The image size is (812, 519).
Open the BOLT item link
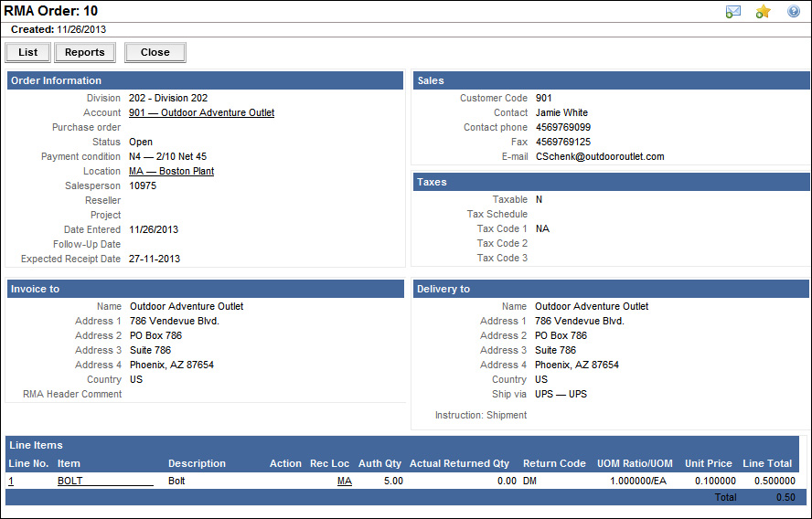[69, 480]
